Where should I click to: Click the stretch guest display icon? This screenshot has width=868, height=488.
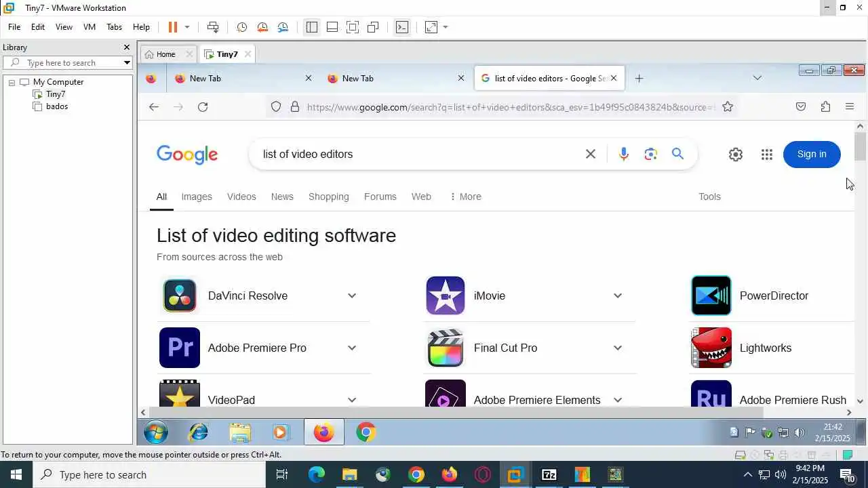431,27
